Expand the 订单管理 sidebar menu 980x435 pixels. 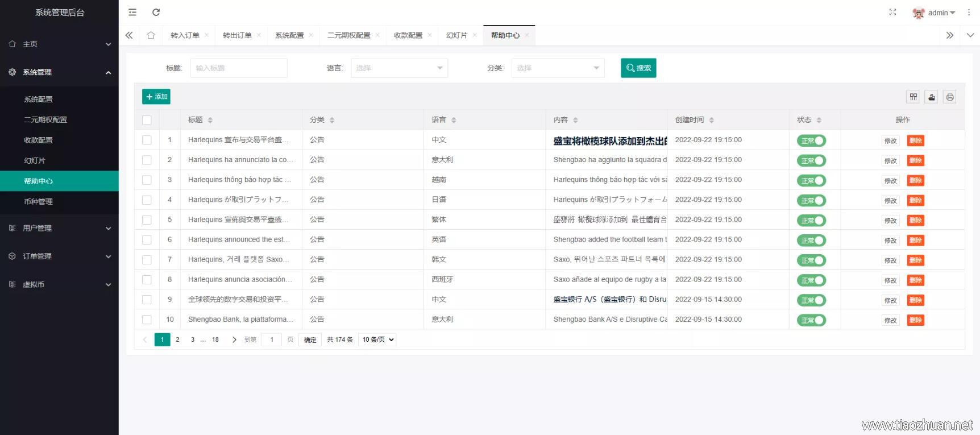tap(59, 256)
